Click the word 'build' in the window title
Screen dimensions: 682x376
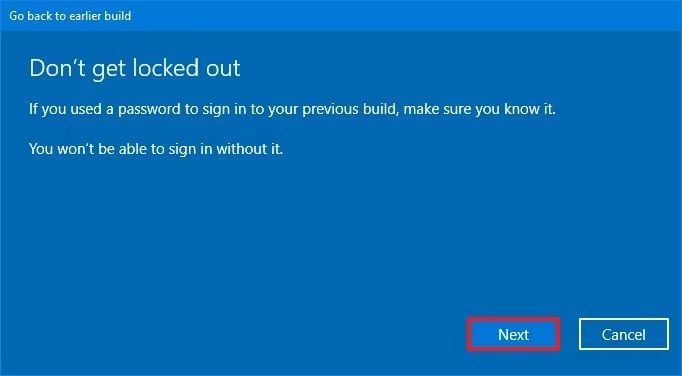[x=117, y=16]
